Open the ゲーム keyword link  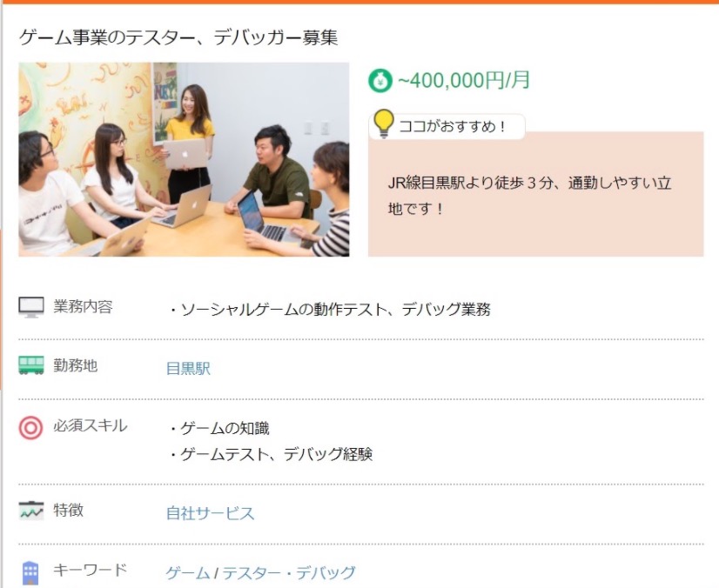pyautogui.click(x=187, y=573)
